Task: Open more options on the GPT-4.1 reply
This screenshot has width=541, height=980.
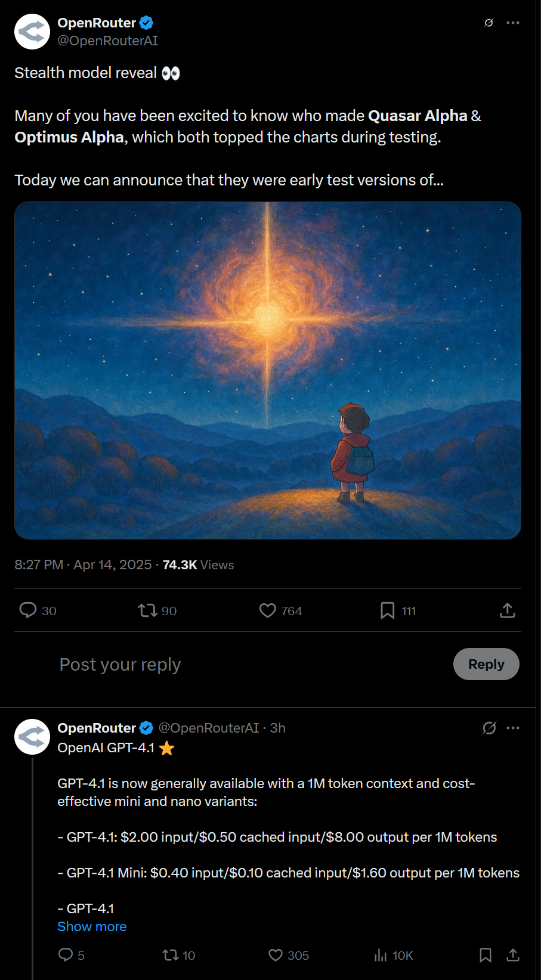Action: [x=513, y=728]
